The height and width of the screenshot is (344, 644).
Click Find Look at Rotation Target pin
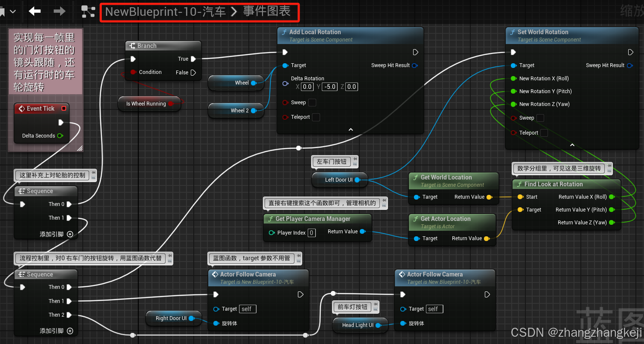(x=520, y=210)
